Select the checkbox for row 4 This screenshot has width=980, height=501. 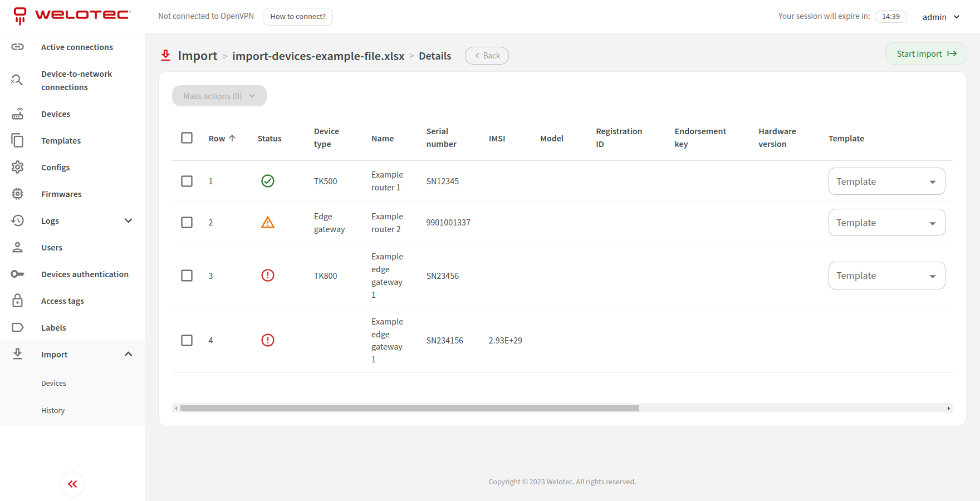point(187,340)
